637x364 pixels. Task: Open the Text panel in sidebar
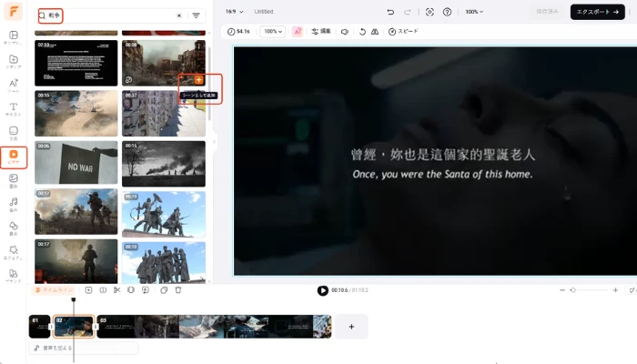pos(14,109)
